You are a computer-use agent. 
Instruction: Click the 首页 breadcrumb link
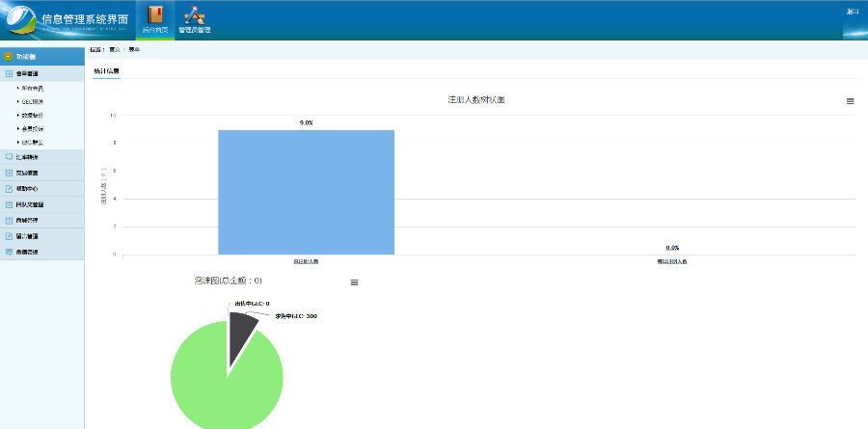point(115,49)
